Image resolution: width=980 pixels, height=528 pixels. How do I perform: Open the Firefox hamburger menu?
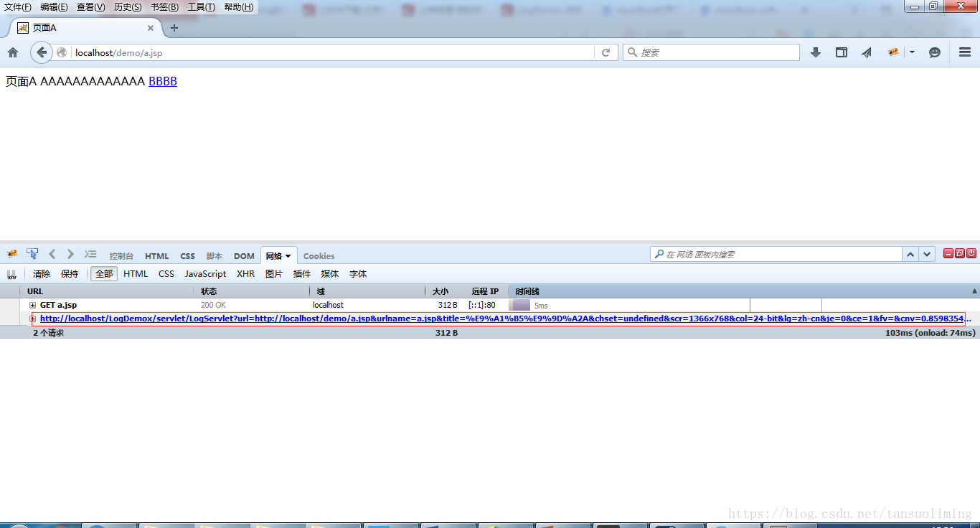(965, 52)
